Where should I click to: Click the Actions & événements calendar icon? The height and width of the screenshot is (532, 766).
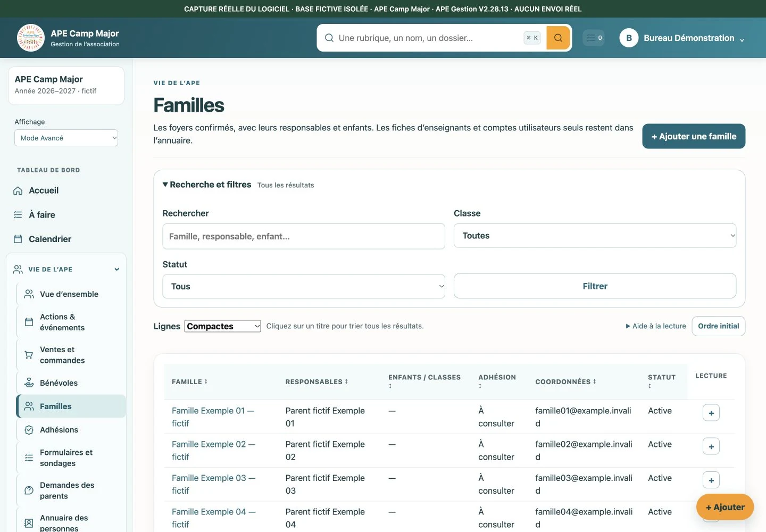29,322
